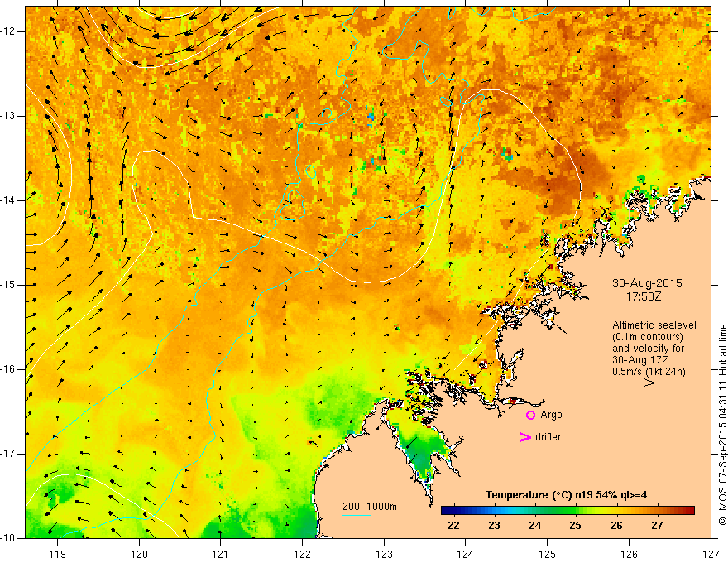Click the 0.5m/s velocity scale arrow
The width and height of the screenshot is (728, 563).
point(639,383)
